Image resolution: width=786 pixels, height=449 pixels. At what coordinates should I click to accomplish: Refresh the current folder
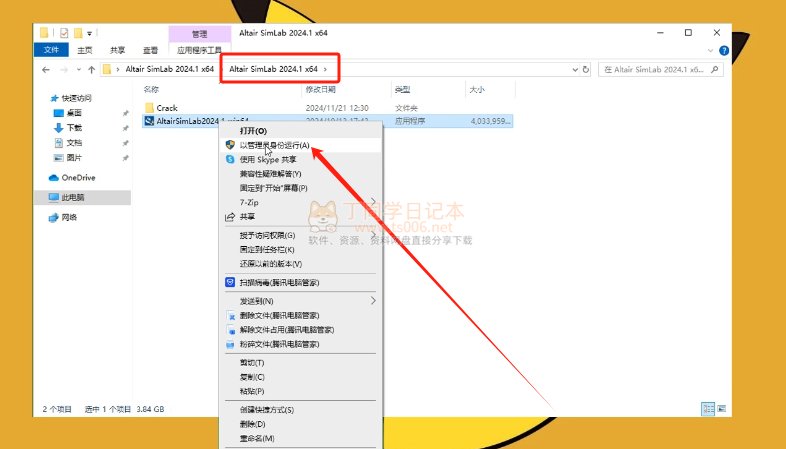point(585,70)
